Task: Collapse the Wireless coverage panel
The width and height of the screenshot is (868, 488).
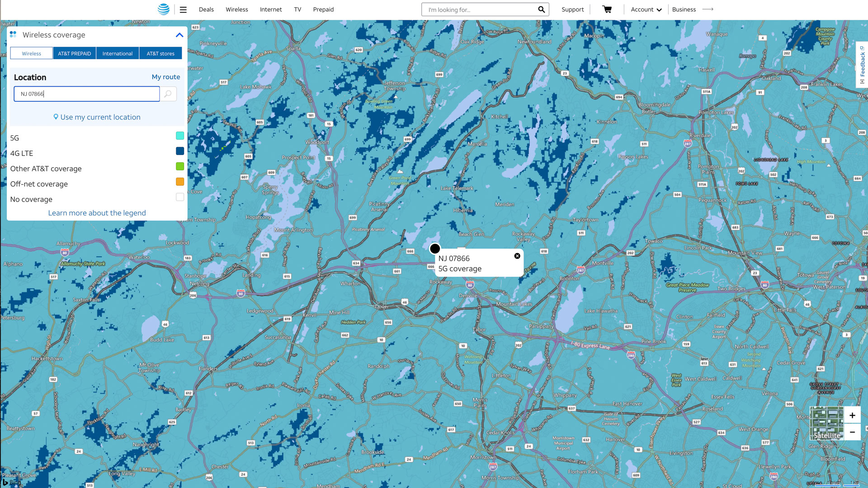Action: point(179,35)
